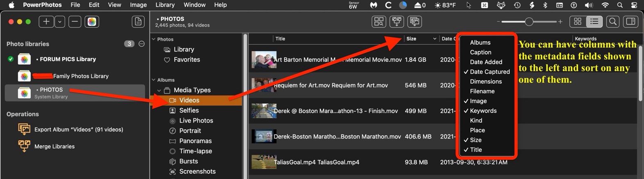This screenshot has width=644, height=179.
Task: Select the Live Photos album
Action: point(196,121)
